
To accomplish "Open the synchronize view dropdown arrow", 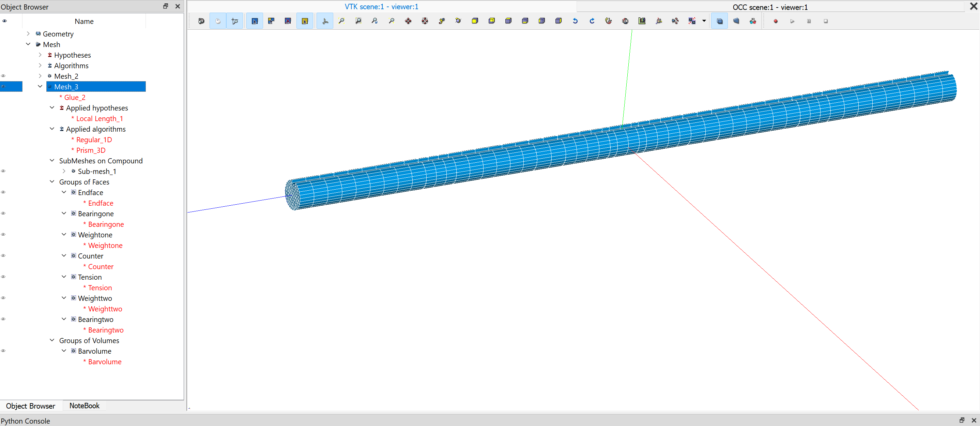I will coord(704,21).
